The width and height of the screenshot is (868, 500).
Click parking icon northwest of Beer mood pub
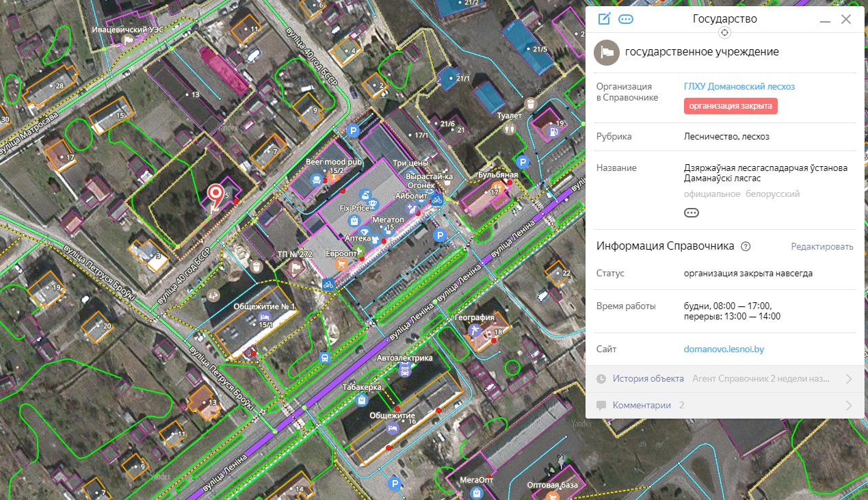pyautogui.click(x=353, y=131)
